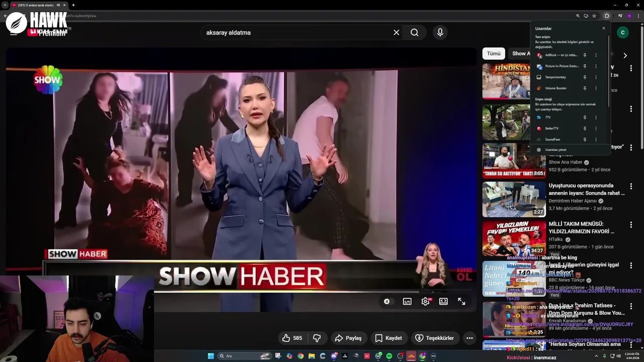Open Volume Booster extension entry
The image size is (644, 362).
(x=557, y=88)
